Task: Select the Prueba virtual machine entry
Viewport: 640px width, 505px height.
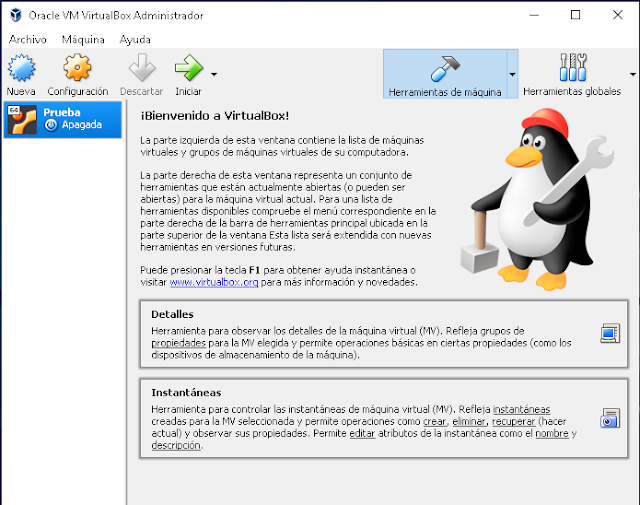Action: pos(62,120)
